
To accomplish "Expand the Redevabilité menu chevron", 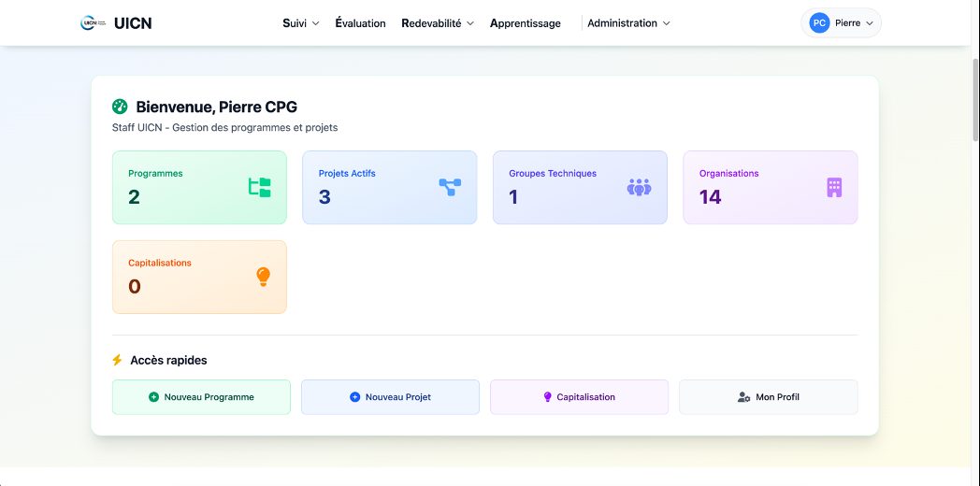I will (470, 23).
